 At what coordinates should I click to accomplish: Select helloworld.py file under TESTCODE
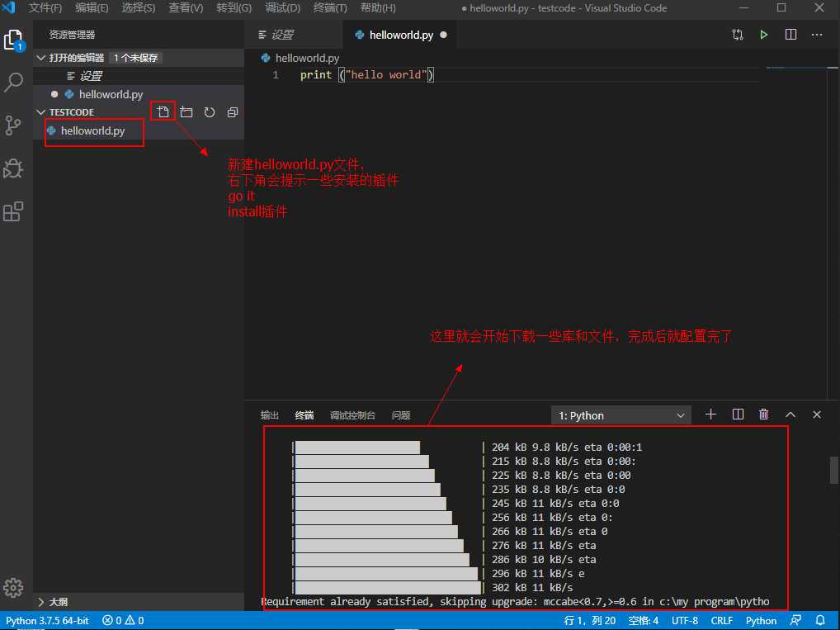click(139, 130)
